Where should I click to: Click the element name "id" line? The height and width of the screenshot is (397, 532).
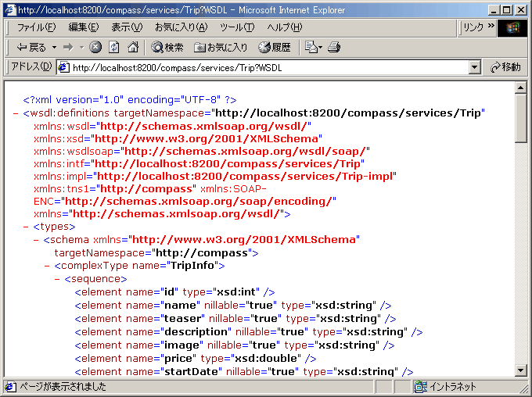click(174, 292)
